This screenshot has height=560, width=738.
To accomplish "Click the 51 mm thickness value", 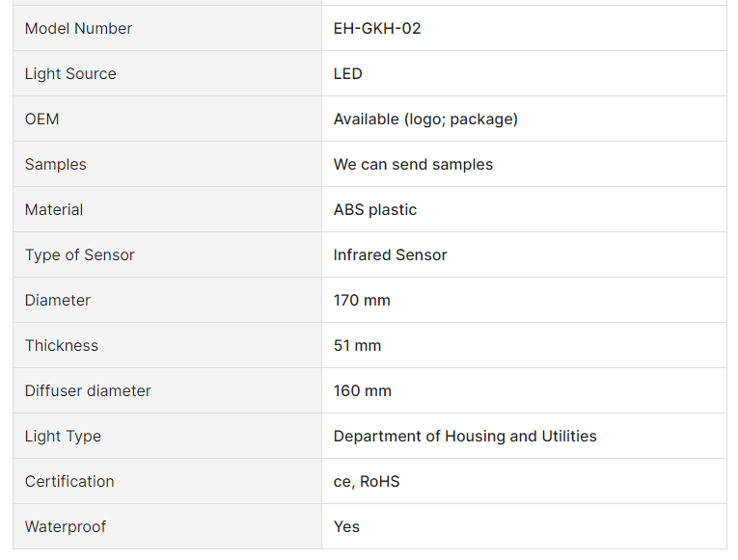I will tap(357, 345).
